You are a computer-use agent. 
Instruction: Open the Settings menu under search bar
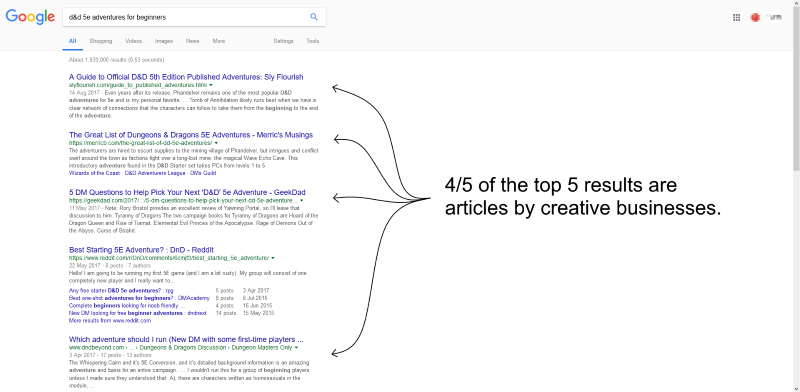pyautogui.click(x=283, y=41)
